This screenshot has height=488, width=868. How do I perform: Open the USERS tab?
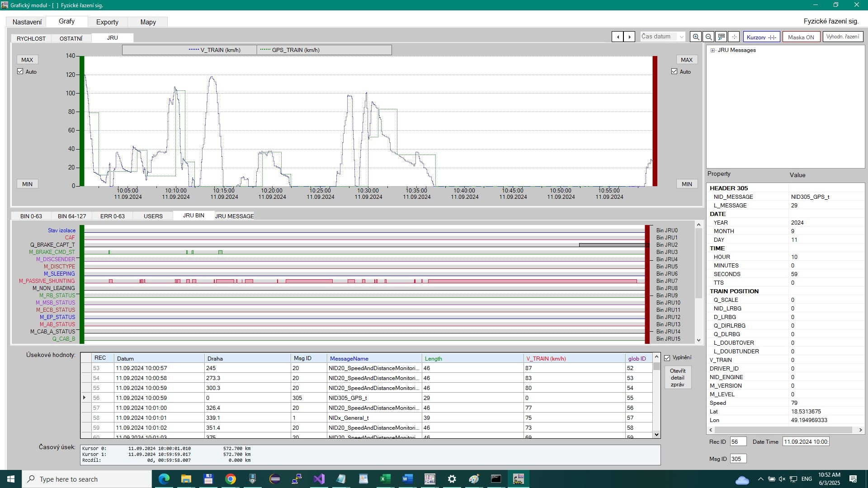(153, 216)
